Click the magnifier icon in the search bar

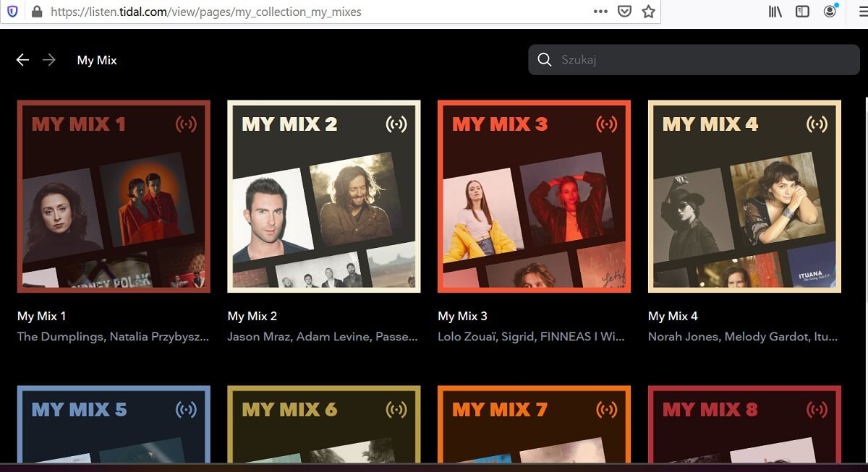[x=544, y=59]
